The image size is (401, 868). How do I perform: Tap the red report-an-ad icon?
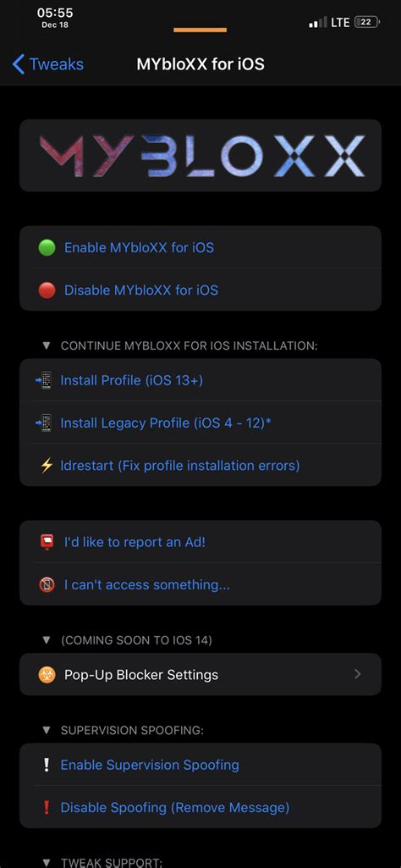[x=47, y=542]
